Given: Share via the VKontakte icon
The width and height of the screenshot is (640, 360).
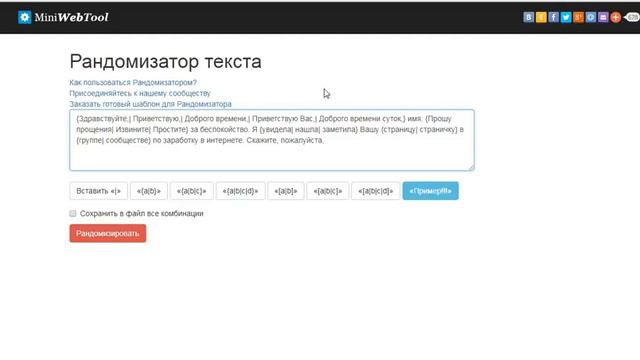Looking at the screenshot, I should click(529, 17).
